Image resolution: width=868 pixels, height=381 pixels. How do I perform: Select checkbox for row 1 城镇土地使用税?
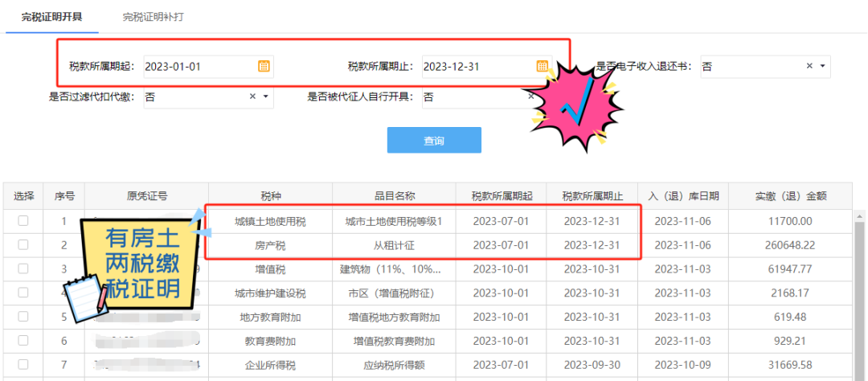coord(23,220)
